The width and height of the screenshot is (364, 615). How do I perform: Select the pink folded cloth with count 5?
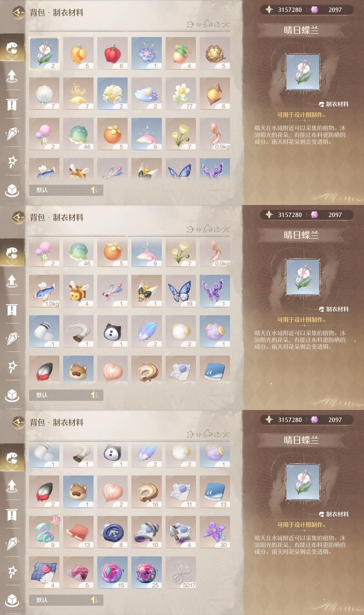tap(78, 573)
